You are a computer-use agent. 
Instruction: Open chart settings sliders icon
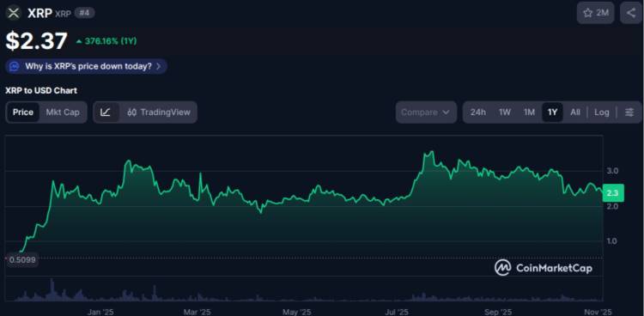point(629,112)
